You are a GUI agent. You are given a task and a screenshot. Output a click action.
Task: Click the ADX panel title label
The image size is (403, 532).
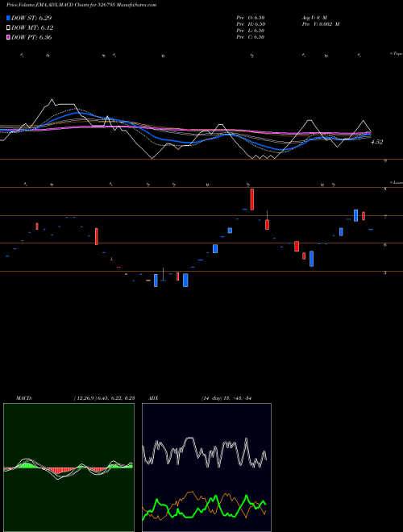pyautogui.click(x=154, y=398)
